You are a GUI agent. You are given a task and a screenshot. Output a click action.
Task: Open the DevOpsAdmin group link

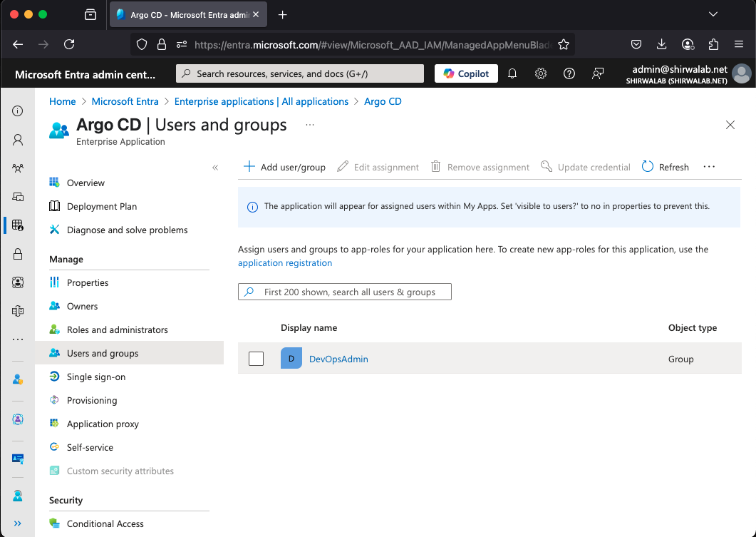click(338, 359)
